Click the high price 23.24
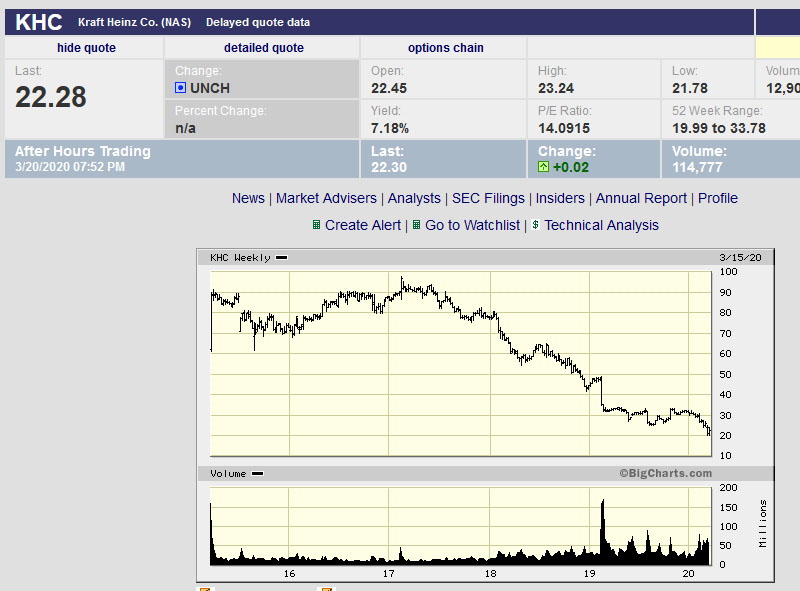The image size is (800, 591). tap(556, 88)
